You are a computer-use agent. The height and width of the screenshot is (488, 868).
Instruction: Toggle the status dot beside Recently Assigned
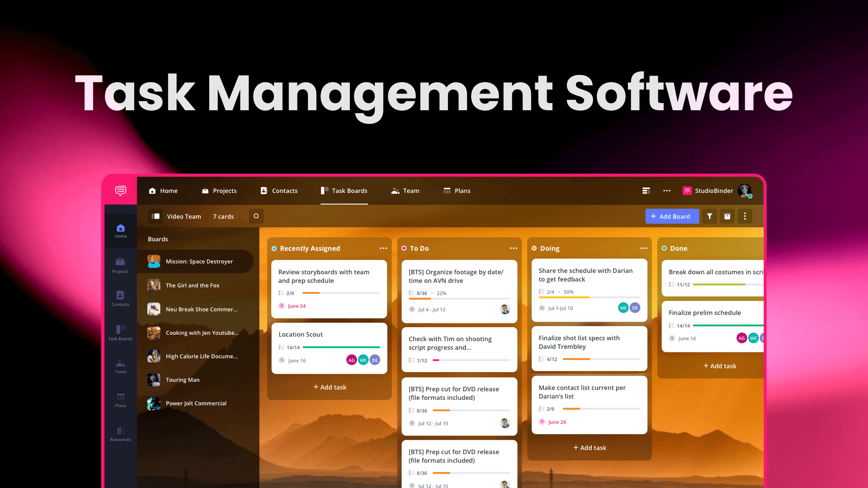click(x=274, y=249)
